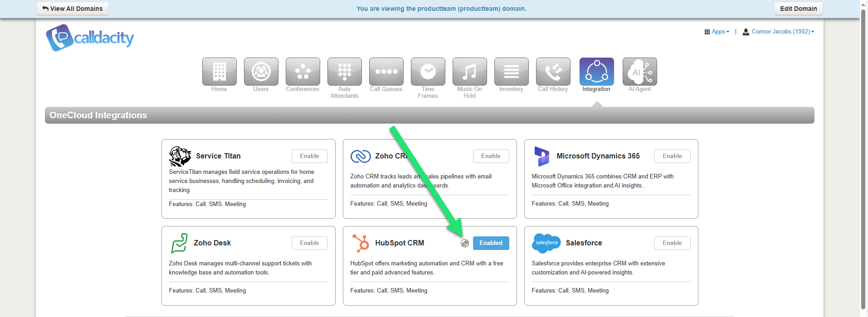Click the Time Frames clock icon
This screenshot has height=317, width=868.
(x=428, y=72)
